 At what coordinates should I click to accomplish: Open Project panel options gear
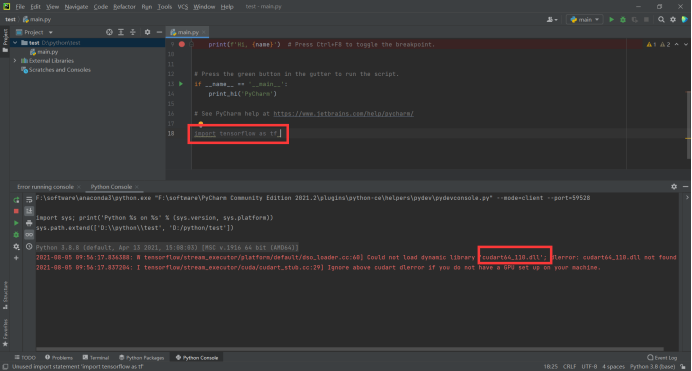click(x=147, y=32)
